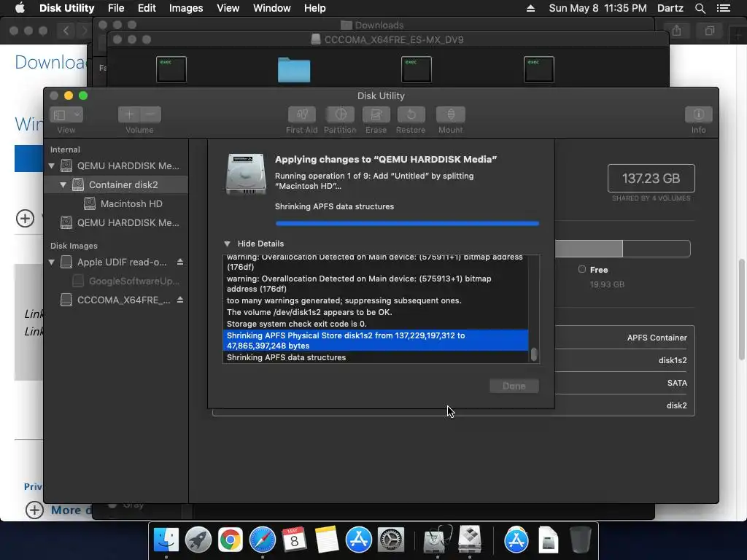Click the 137.23 GB capacity box
The width and height of the screenshot is (747, 560).
[x=651, y=178]
